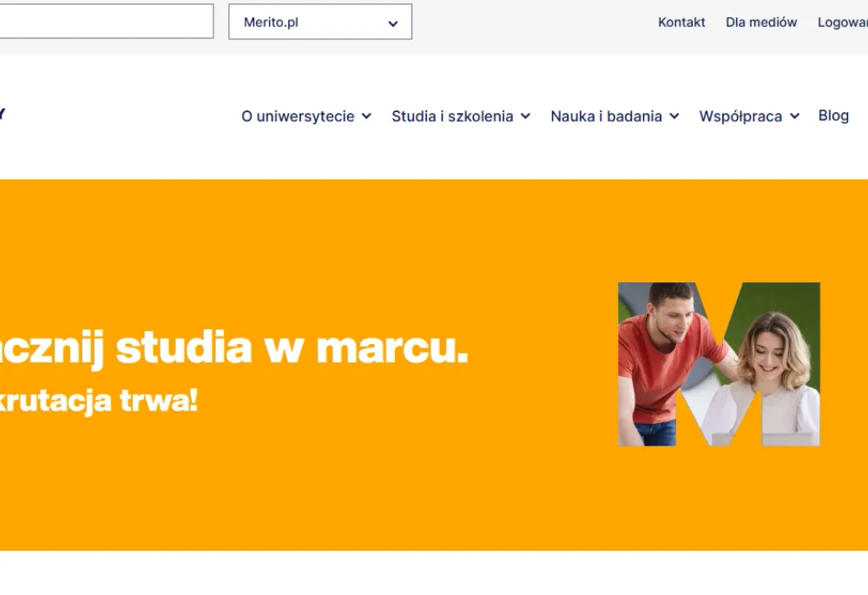Click the Blog navigation link
Viewport: 868px width, 595px height.
[832, 116]
